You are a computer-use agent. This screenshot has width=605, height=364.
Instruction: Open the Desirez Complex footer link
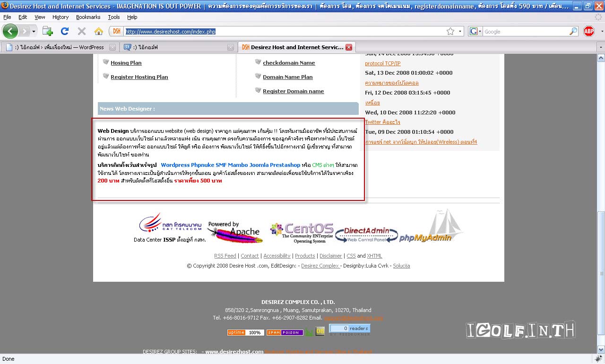click(320, 266)
